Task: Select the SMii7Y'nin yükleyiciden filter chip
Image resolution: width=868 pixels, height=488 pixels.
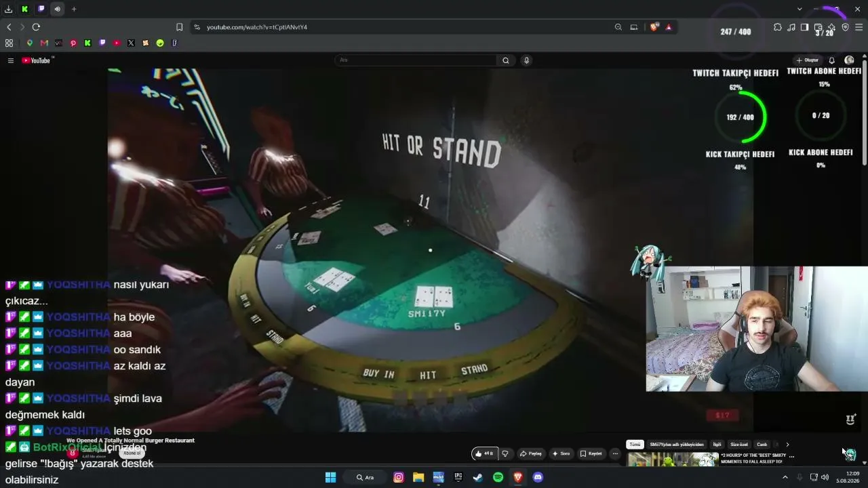Action: coord(677,445)
